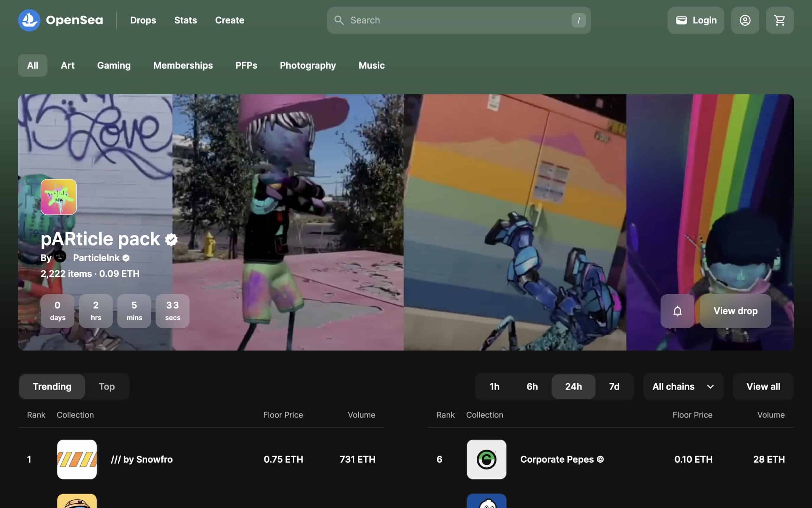The width and height of the screenshot is (812, 508).
Task: Click verified badge next to pARticle pack
Action: [171, 239]
